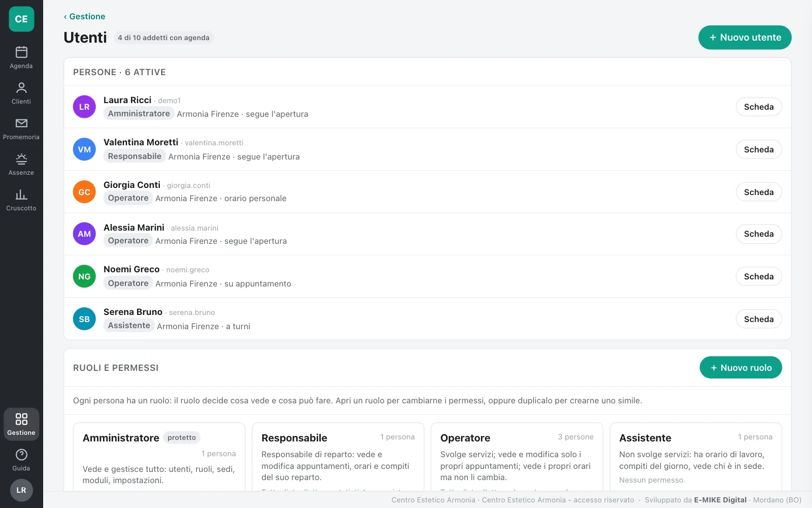Add a user with Nuovo utente
Viewport: 812px width, 508px height.
[745, 38]
